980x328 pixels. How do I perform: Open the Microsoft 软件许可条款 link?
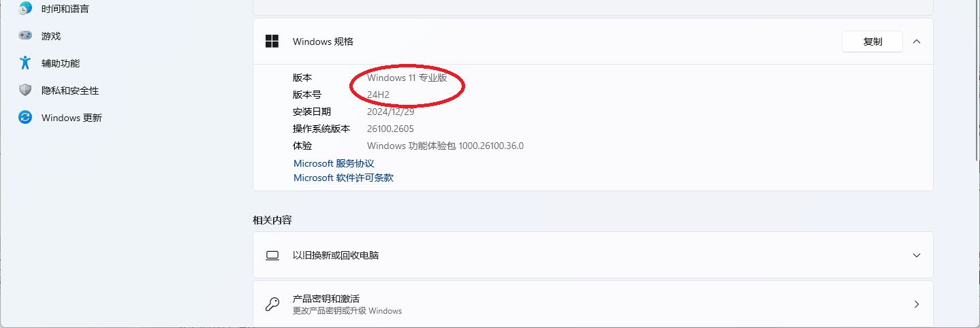(343, 178)
